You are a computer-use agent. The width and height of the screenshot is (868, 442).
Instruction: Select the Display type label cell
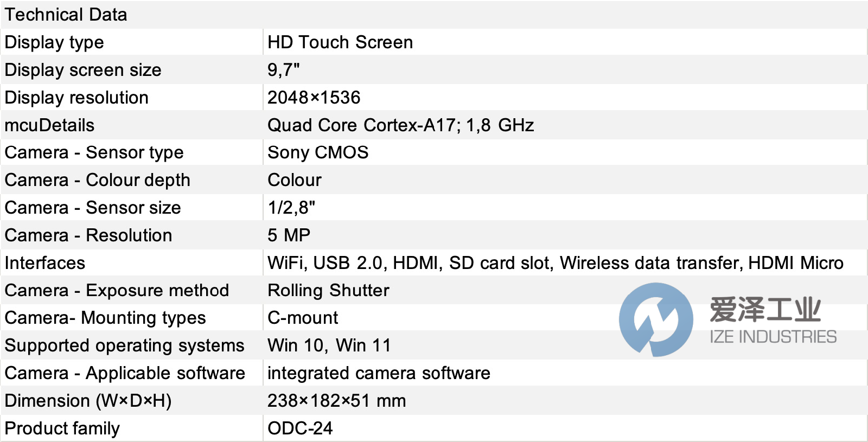[x=54, y=42]
